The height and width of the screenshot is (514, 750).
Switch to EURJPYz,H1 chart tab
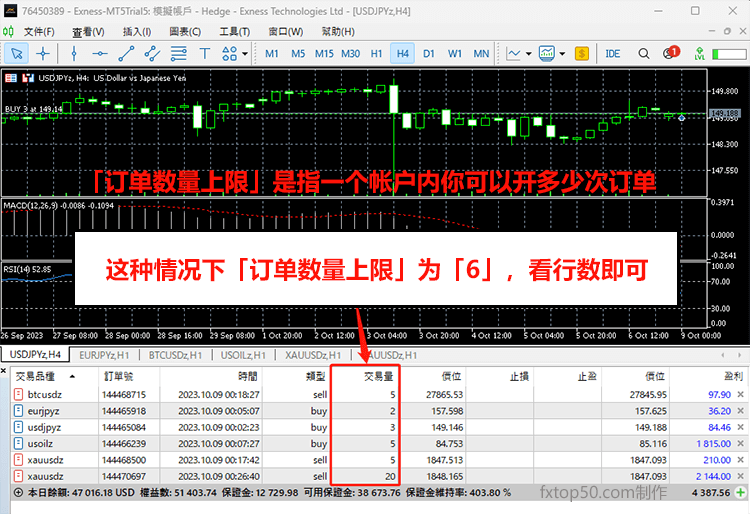click(104, 355)
